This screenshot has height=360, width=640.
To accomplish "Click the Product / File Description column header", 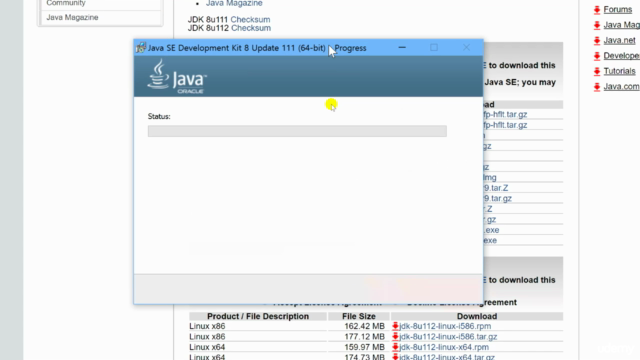I will (x=258, y=316).
